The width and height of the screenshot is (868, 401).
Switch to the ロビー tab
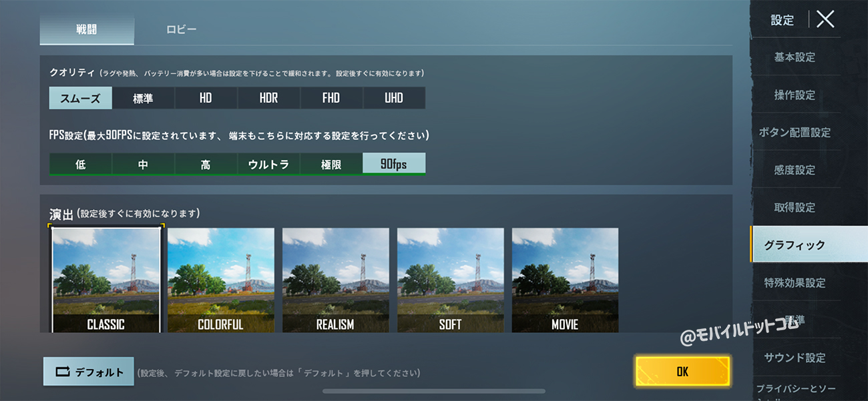pos(182,30)
